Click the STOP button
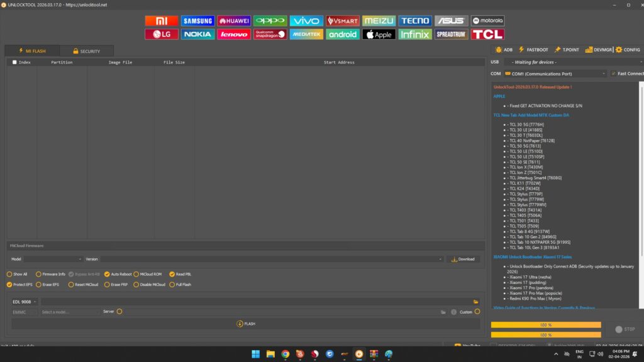This screenshot has width=644, height=362. coord(625,329)
